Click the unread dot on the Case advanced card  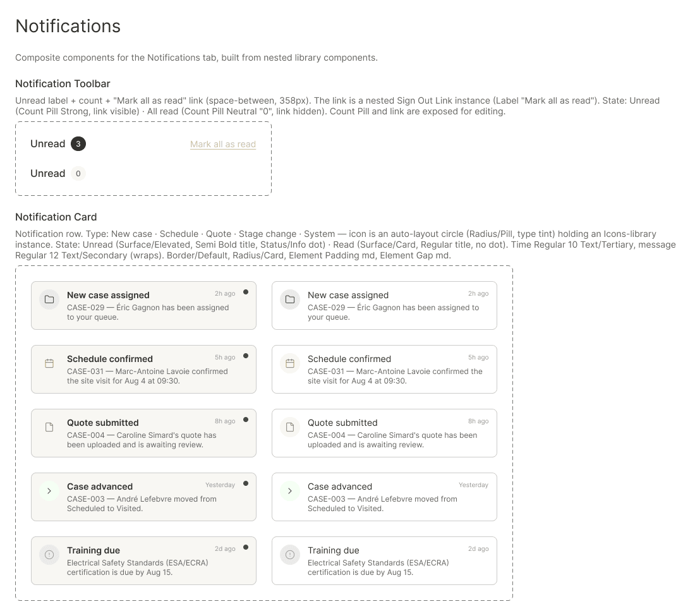click(246, 483)
